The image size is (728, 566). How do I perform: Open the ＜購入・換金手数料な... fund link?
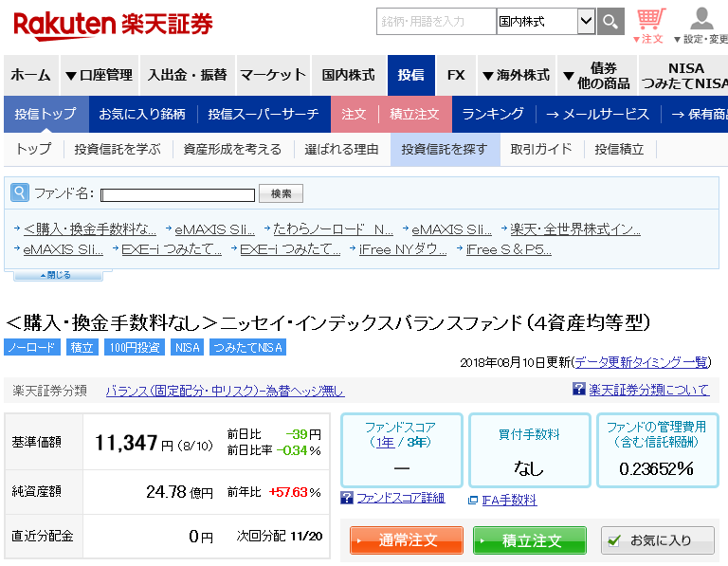(x=90, y=228)
